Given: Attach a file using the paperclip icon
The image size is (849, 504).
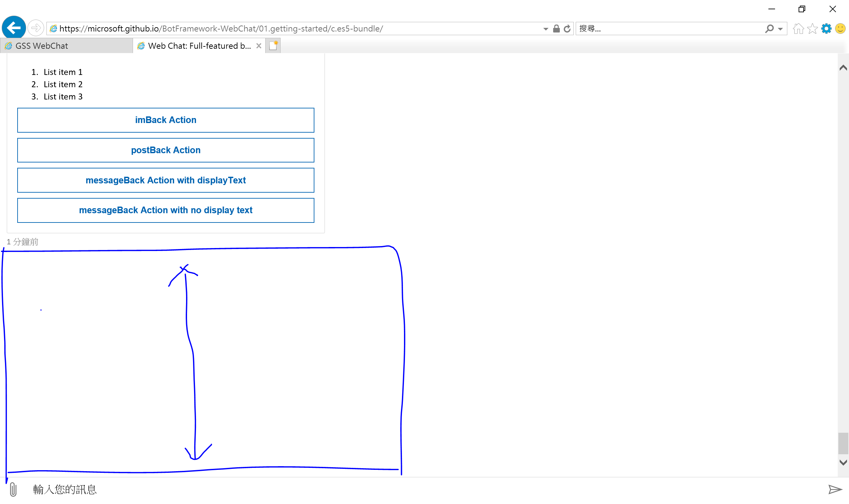Looking at the screenshot, I should 13,489.
